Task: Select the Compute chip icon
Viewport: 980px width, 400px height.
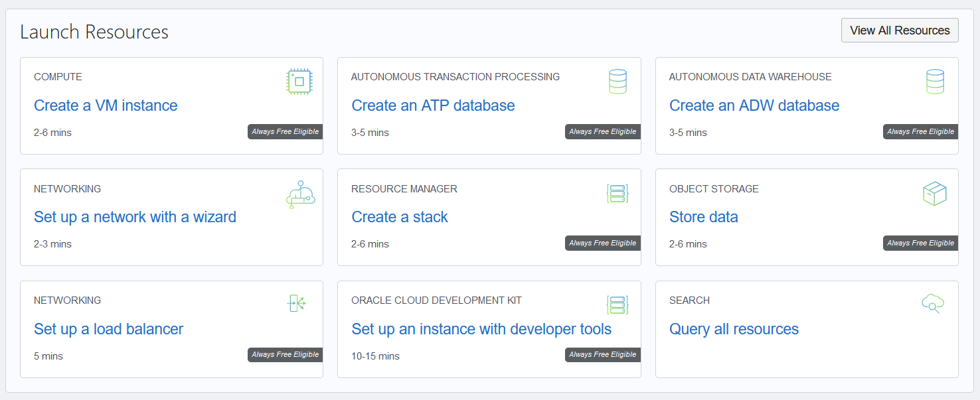Action: tap(300, 81)
